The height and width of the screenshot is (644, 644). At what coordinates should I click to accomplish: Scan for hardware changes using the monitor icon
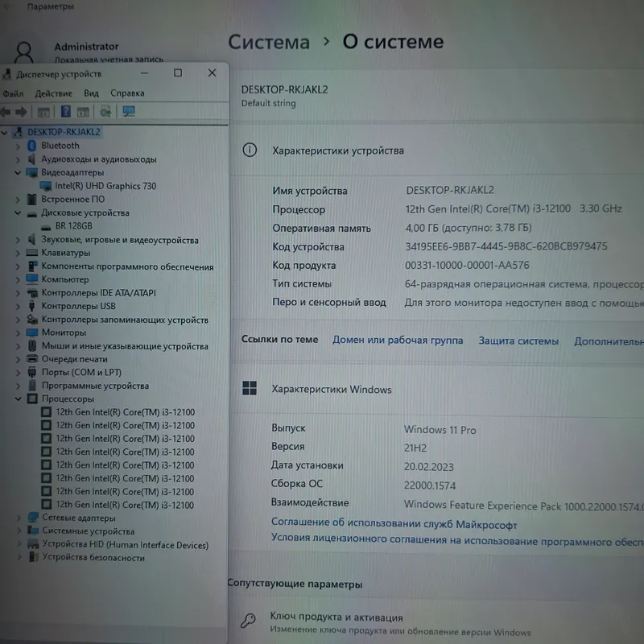point(129,111)
